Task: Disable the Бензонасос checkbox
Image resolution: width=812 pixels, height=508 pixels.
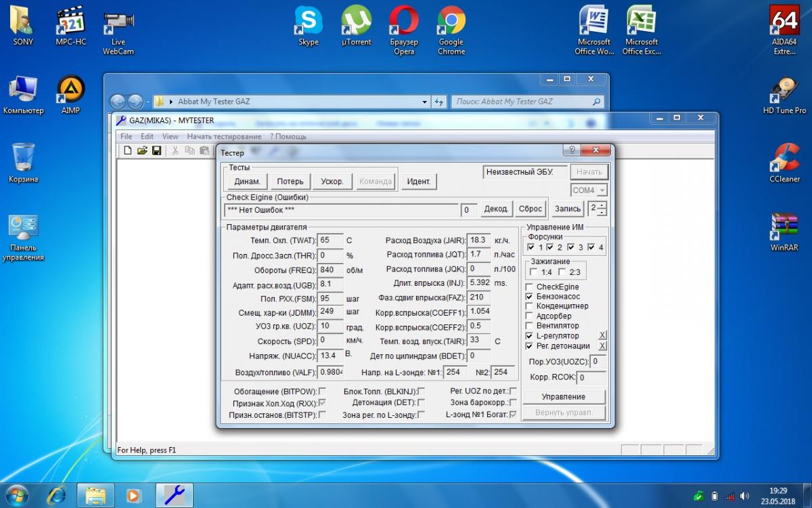Action: [x=530, y=297]
